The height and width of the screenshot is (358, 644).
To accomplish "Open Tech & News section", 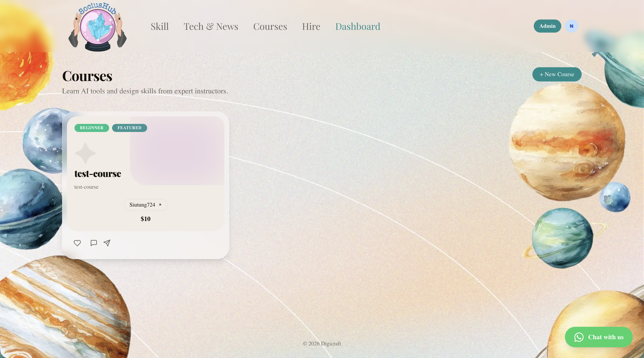I will (211, 26).
